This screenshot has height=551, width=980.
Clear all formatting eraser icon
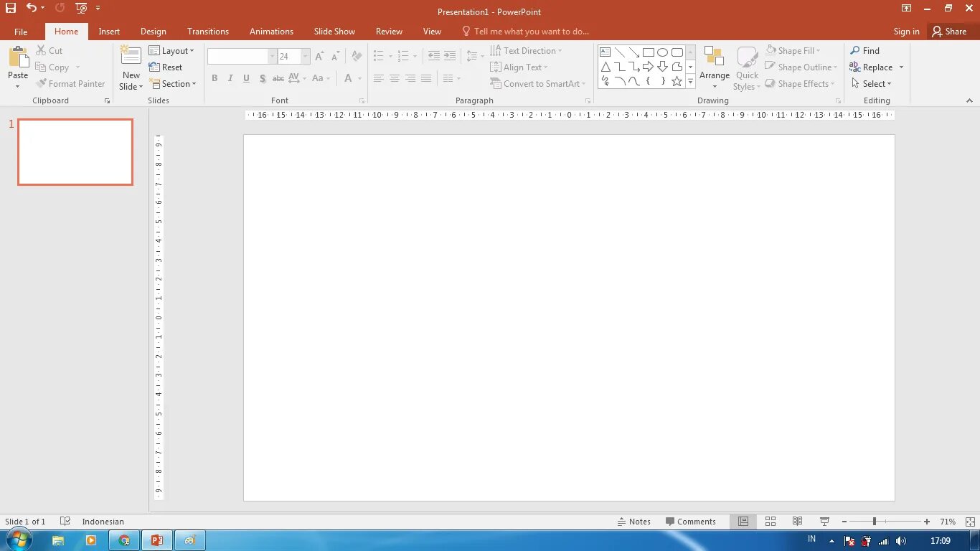click(357, 56)
